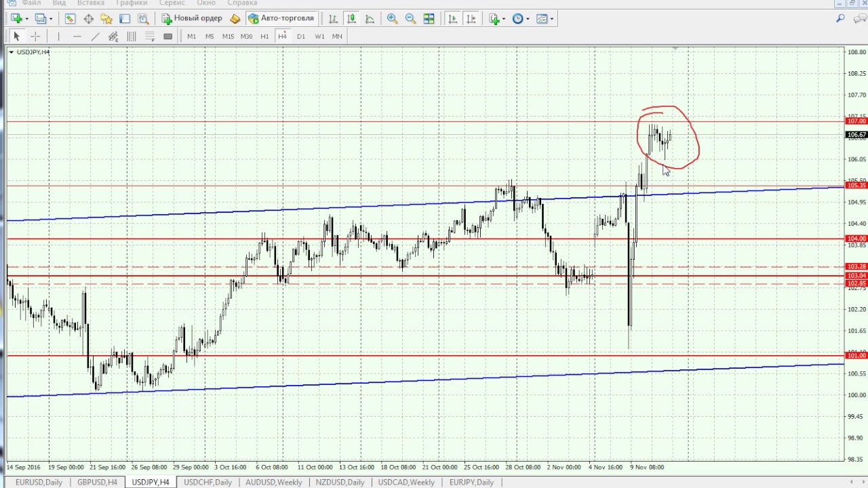This screenshot has height=488, width=868.
Task: Switch timeframe to W1
Action: pos(319,37)
